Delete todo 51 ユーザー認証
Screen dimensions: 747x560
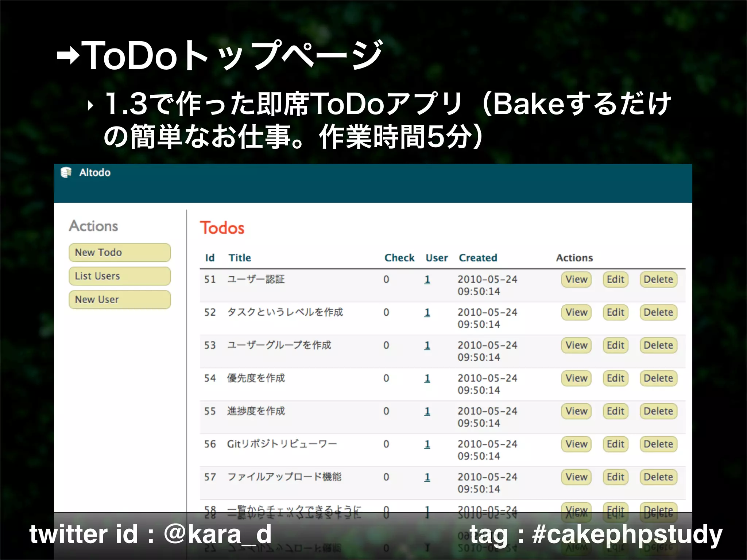(658, 279)
